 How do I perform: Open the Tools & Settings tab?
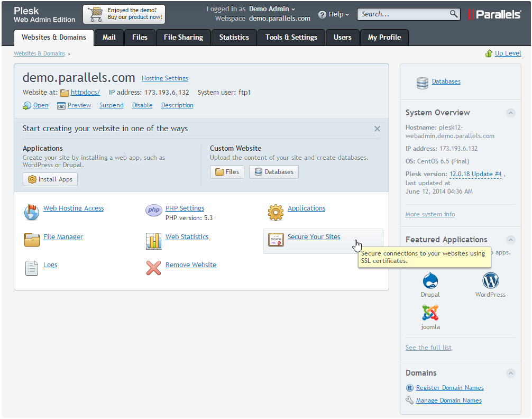(291, 38)
